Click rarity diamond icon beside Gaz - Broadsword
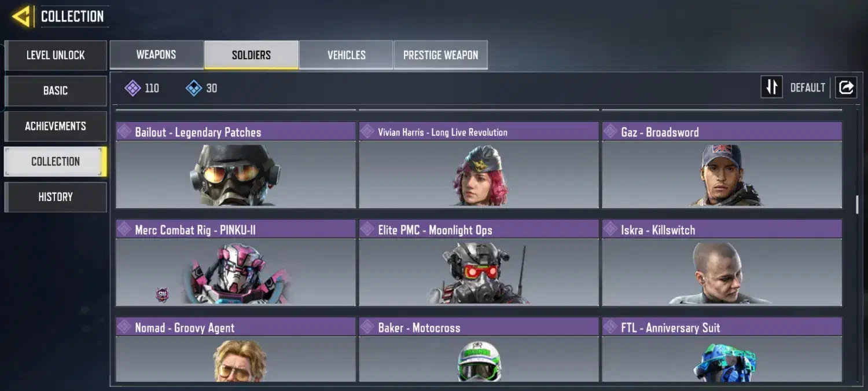 [610, 131]
